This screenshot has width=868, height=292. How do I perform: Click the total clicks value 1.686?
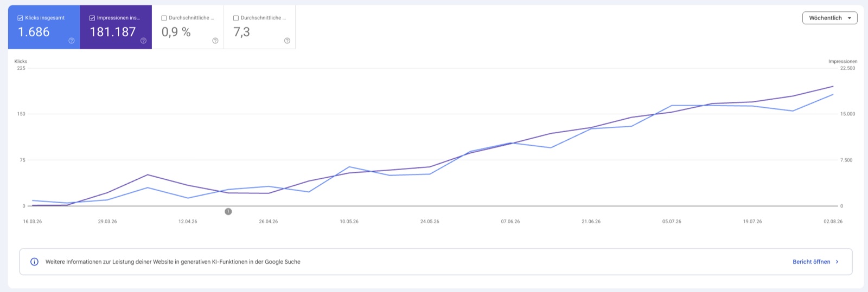point(34,32)
